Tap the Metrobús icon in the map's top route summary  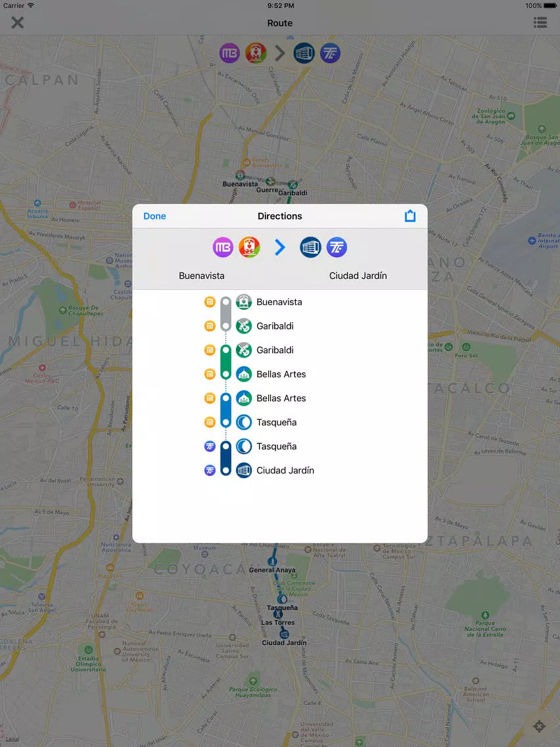pos(229,53)
